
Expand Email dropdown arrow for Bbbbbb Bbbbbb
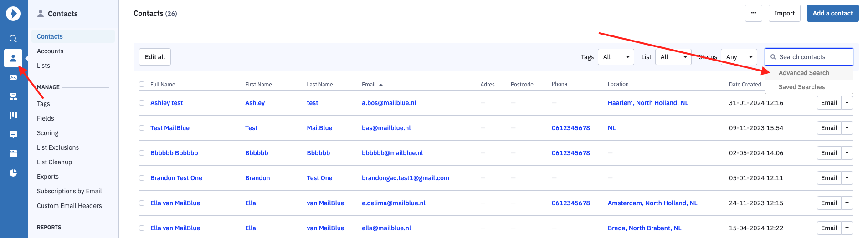(847, 153)
